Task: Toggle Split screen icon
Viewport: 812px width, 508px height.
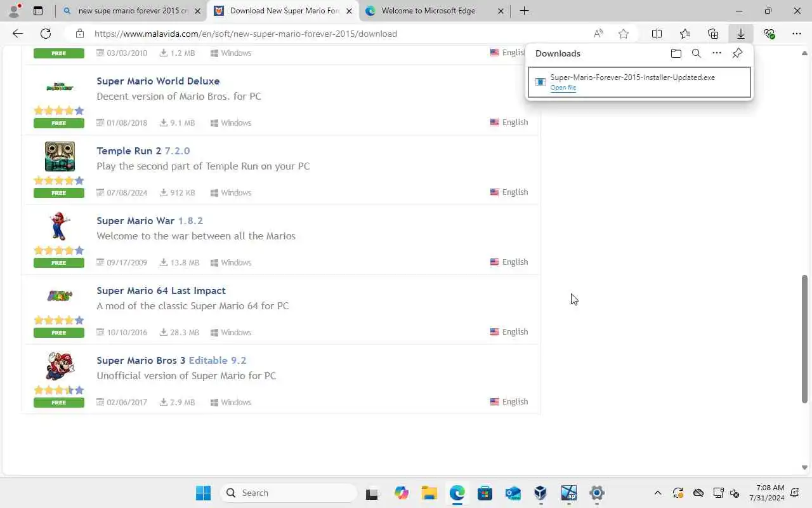Action: tap(657, 34)
